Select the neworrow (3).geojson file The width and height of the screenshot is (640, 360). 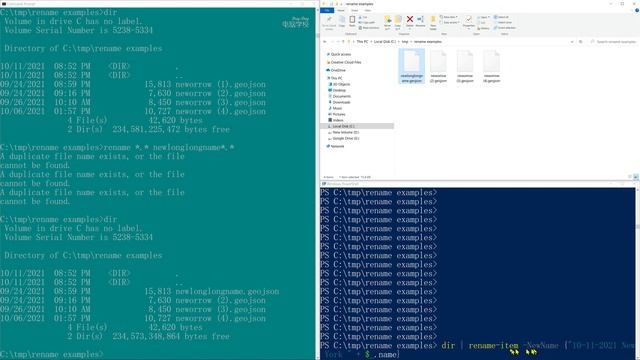tap(465, 67)
